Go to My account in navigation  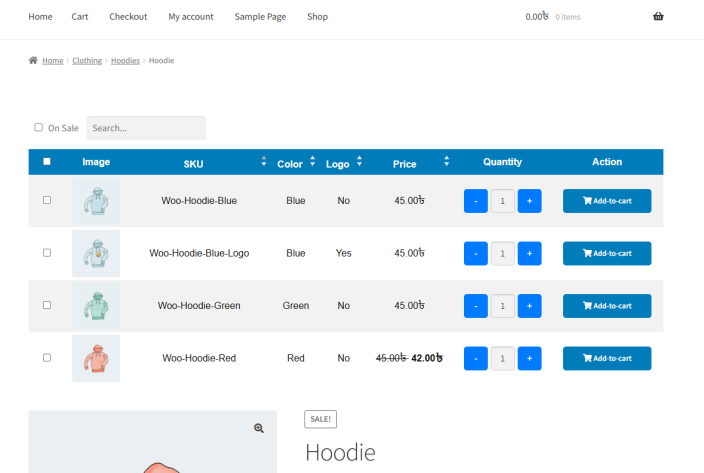pos(191,17)
